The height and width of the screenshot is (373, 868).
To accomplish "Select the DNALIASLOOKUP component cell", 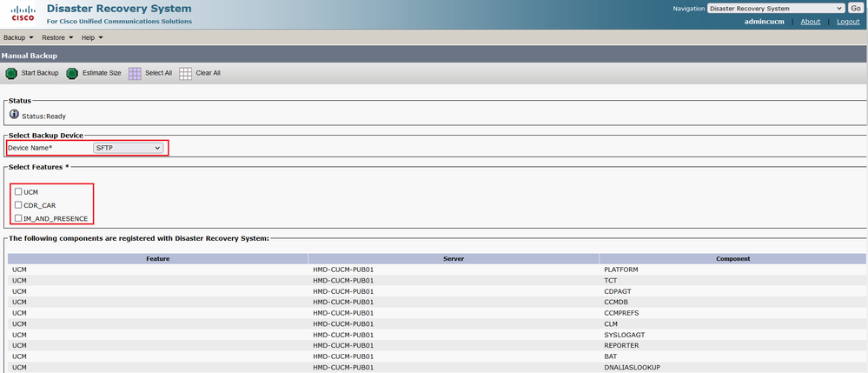I will point(632,368).
